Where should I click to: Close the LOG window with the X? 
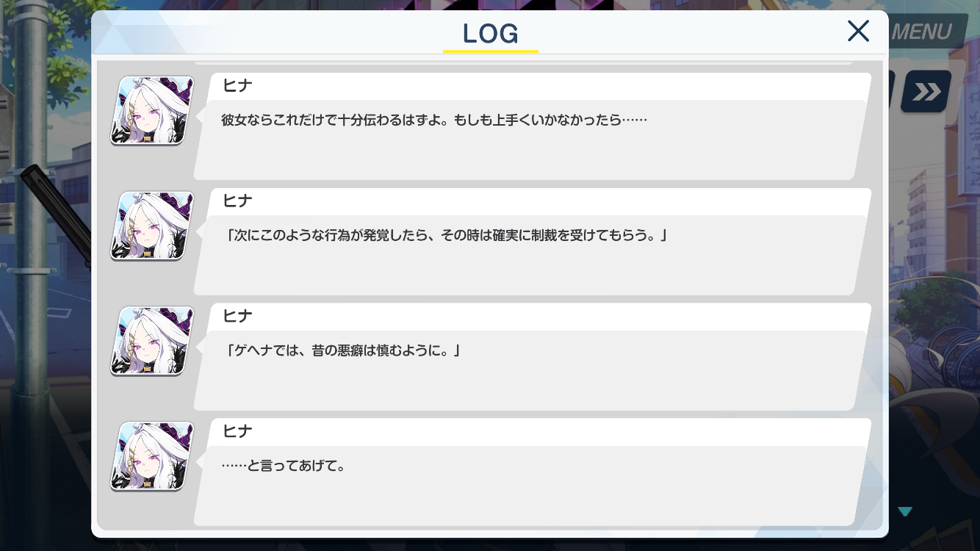click(x=858, y=31)
